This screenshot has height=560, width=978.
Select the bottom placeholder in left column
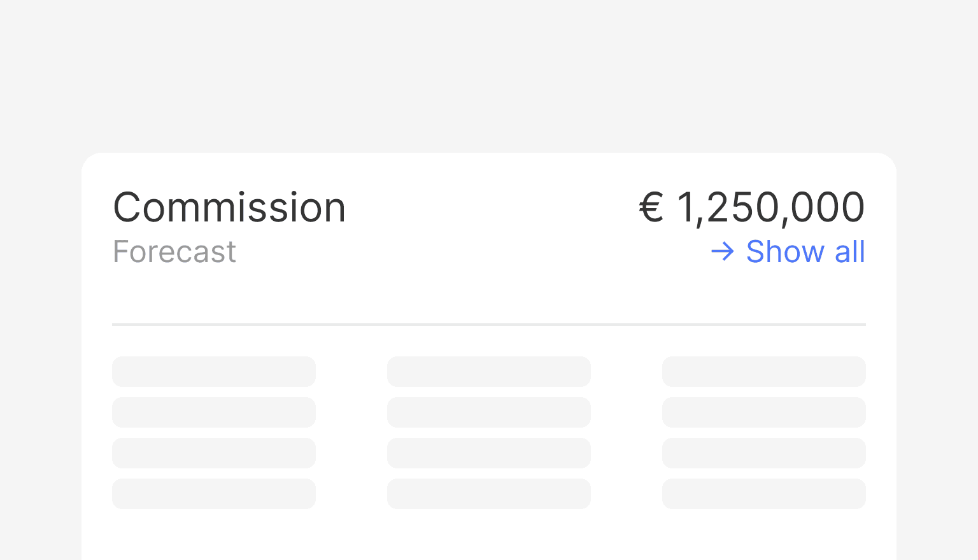coord(214,494)
